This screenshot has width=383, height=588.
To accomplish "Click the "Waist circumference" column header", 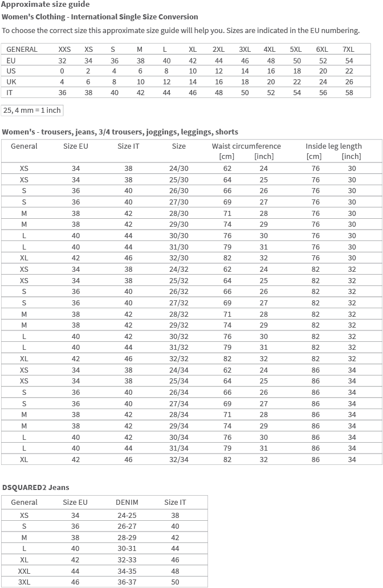I will pos(246,146).
